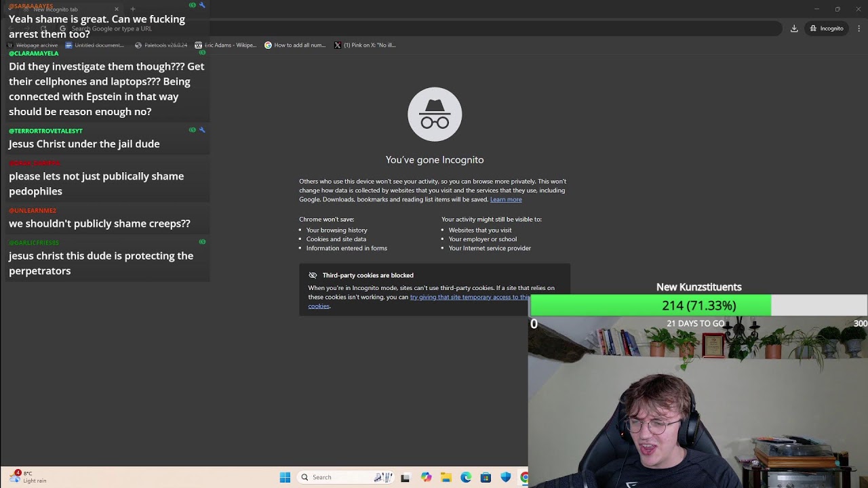Viewport: 868px width, 488px height.
Task: Open the Untitled document bookmark
Action: pyautogui.click(x=95, y=45)
